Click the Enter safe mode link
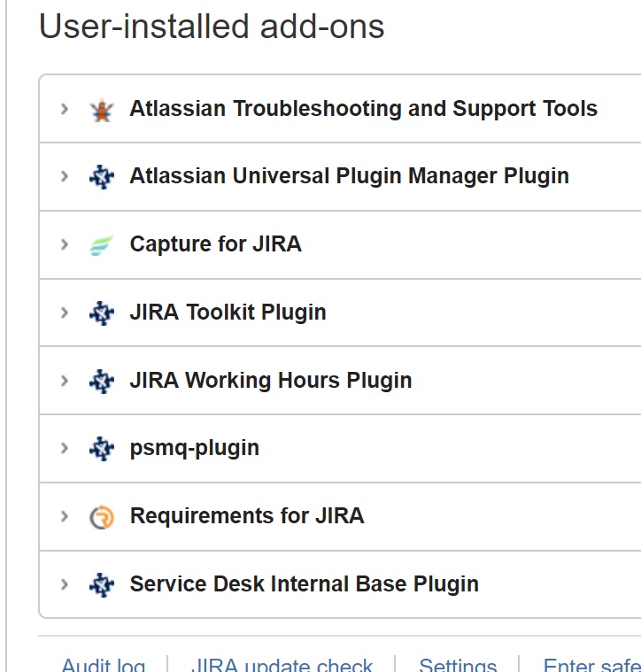This screenshot has width=641, height=672. [x=591, y=665]
